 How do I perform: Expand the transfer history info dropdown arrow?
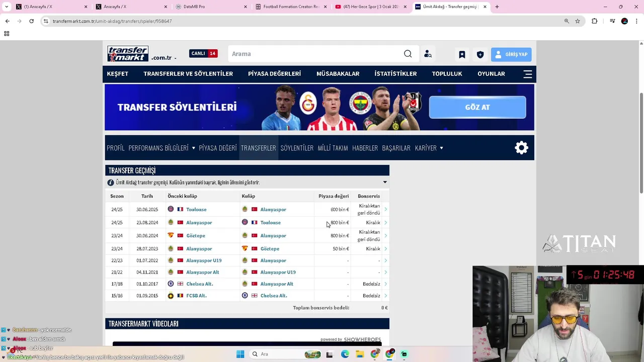(385, 183)
